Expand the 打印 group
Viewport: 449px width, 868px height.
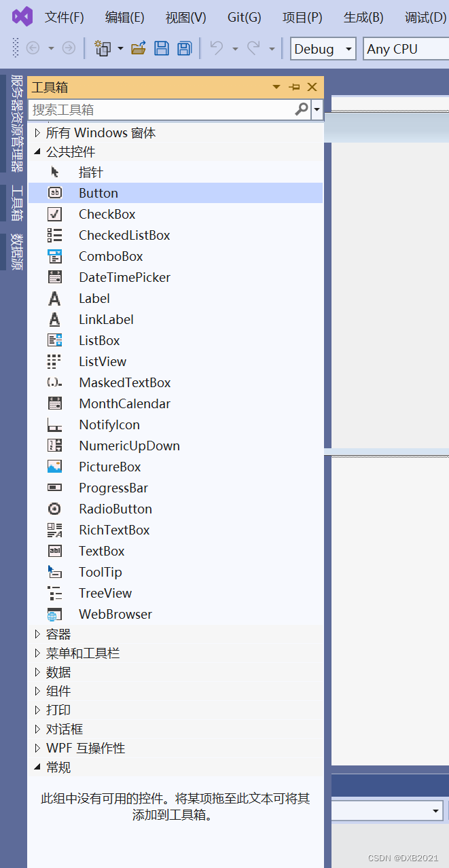[37, 710]
